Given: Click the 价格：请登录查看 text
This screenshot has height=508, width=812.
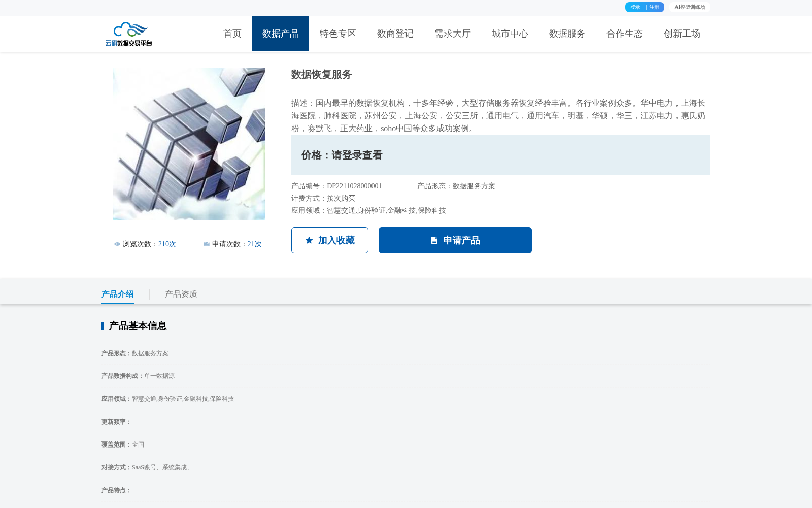Looking at the screenshot, I should coord(342,155).
